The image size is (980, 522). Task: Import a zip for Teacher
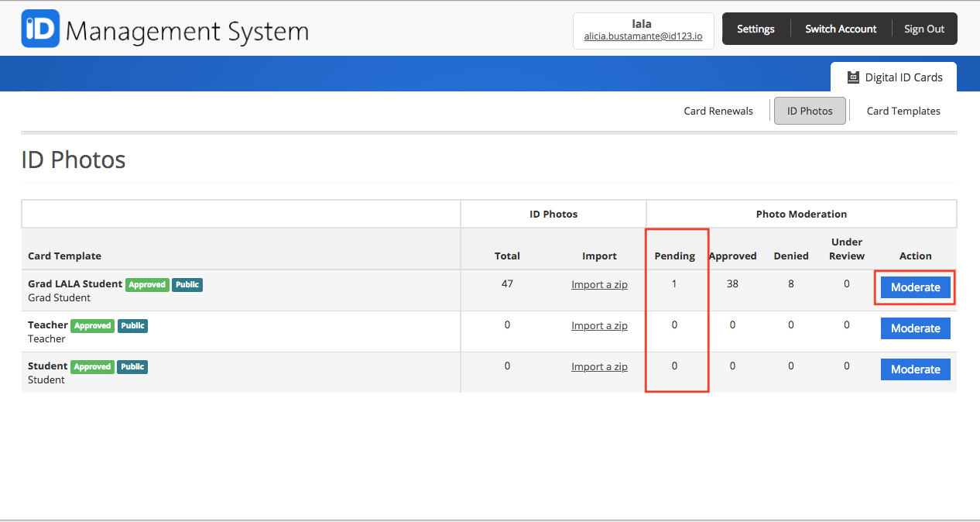[599, 325]
